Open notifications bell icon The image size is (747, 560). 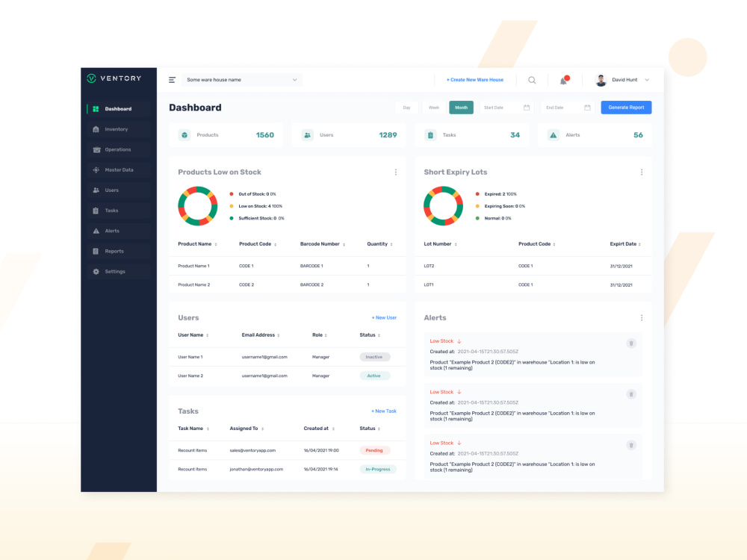coord(564,80)
